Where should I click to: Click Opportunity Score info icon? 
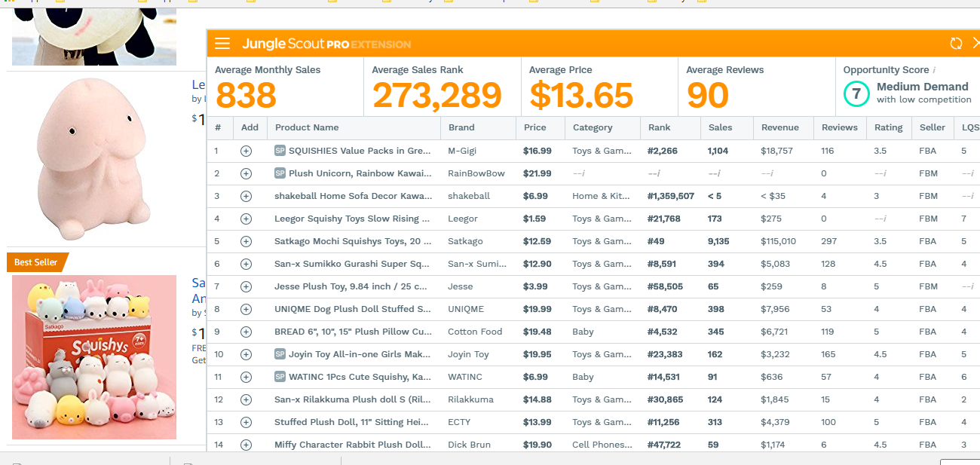click(x=935, y=70)
